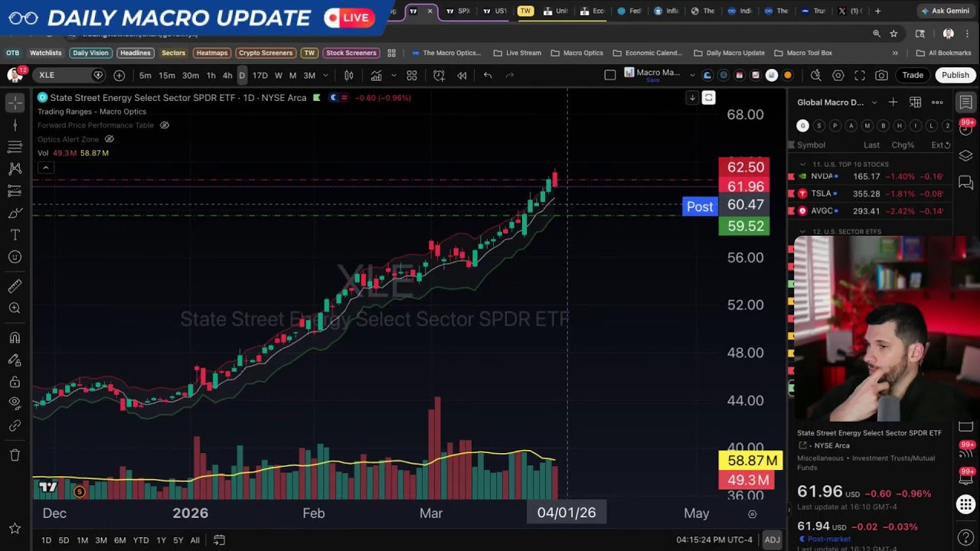The height and width of the screenshot is (551, 980).
Task: Enter fullscreen chart mode
Action: 860,75
